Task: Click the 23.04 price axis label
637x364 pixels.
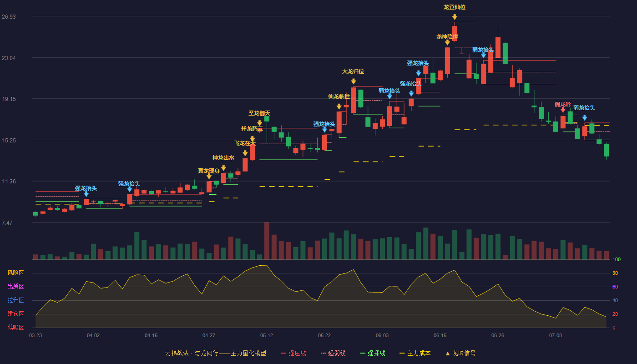Action: [x=9, y=58]
